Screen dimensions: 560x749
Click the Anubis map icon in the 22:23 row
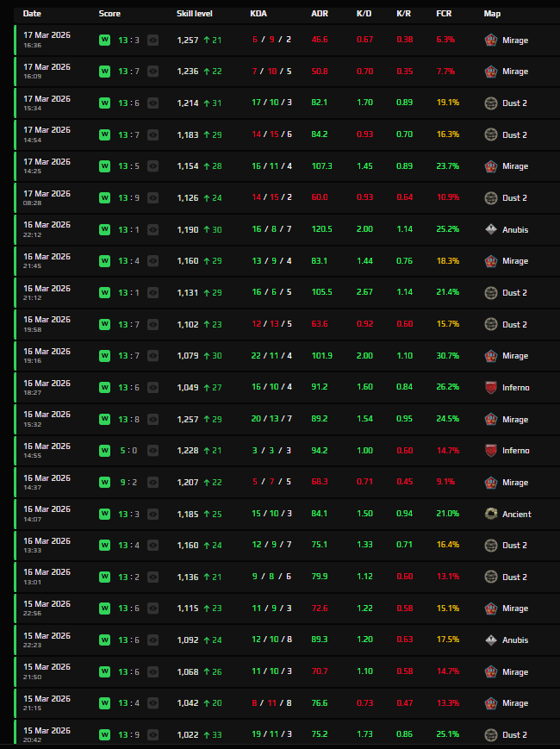point(491,640)
